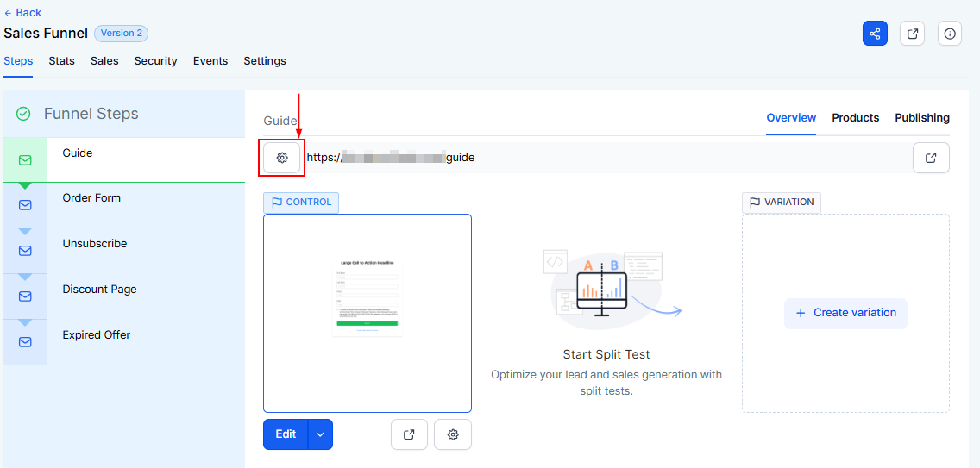Click the Discount Page envelope icon

(x=25, y=296)
